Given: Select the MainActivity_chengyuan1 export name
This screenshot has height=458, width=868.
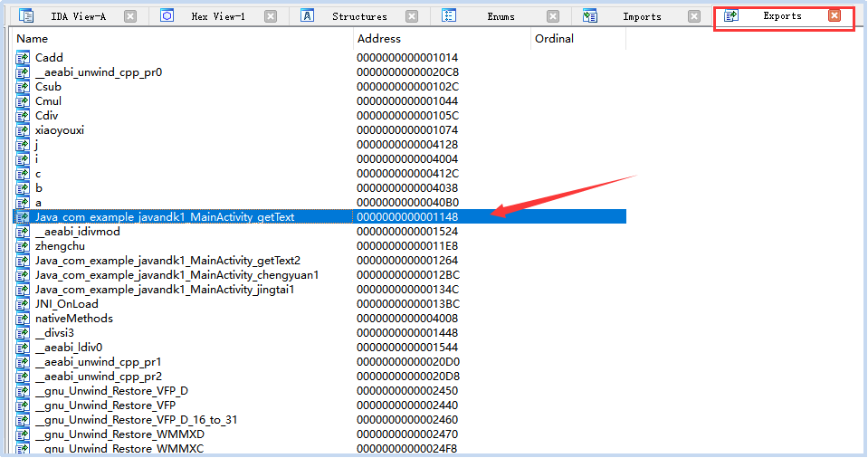Looking at the screenshot, I should (x=177, y=275).
